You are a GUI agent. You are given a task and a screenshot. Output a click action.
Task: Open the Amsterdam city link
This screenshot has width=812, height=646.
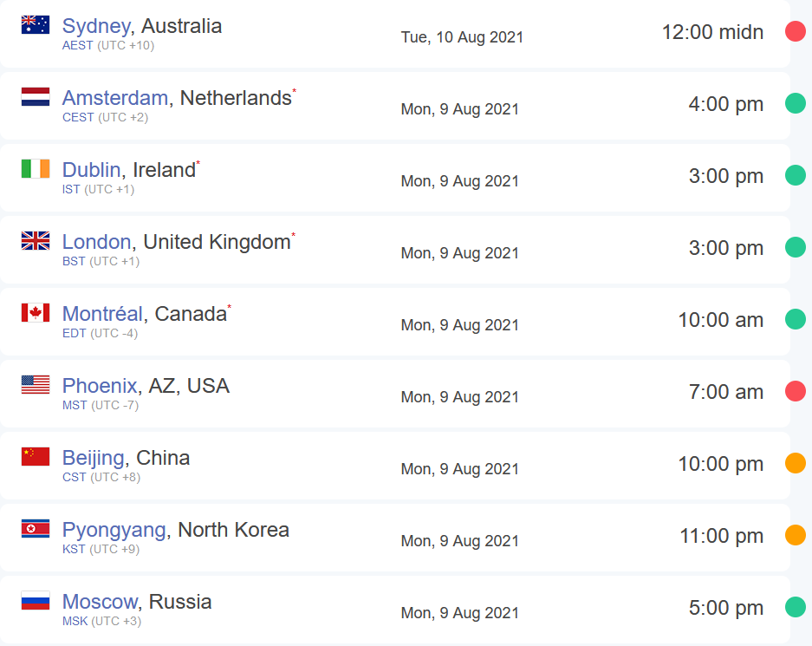[x=115, y=98]
